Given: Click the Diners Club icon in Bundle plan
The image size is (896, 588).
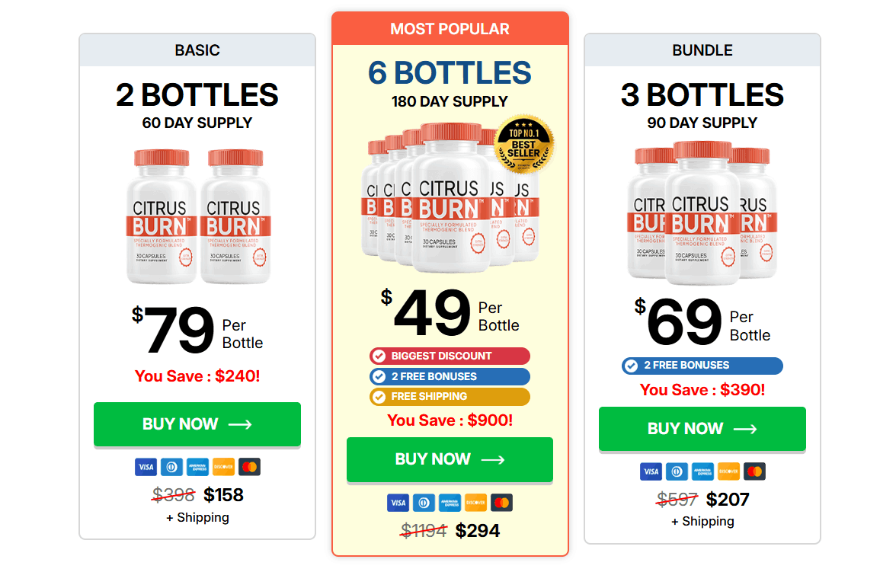Looking at the screenshot, I should point(677,471).
